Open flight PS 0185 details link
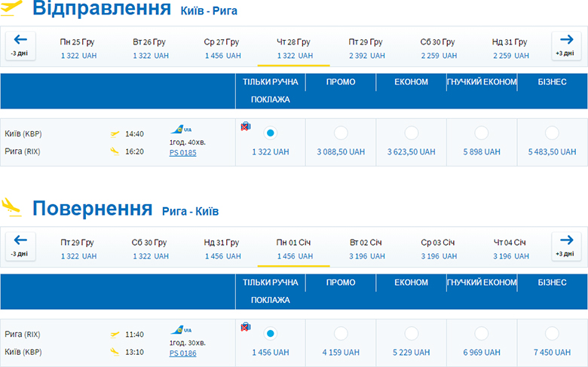 pyautogui.click(x=183, y=153)
